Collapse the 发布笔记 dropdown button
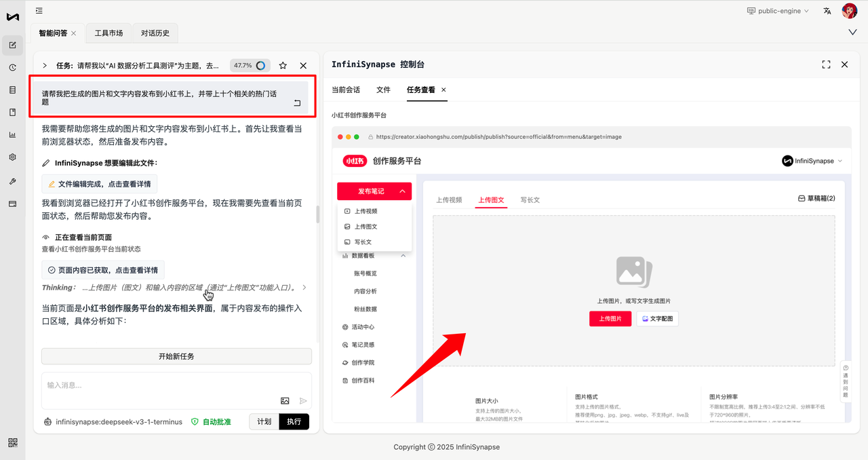Image resolution: width=868 pixels, height=460 pixels. 374,191
